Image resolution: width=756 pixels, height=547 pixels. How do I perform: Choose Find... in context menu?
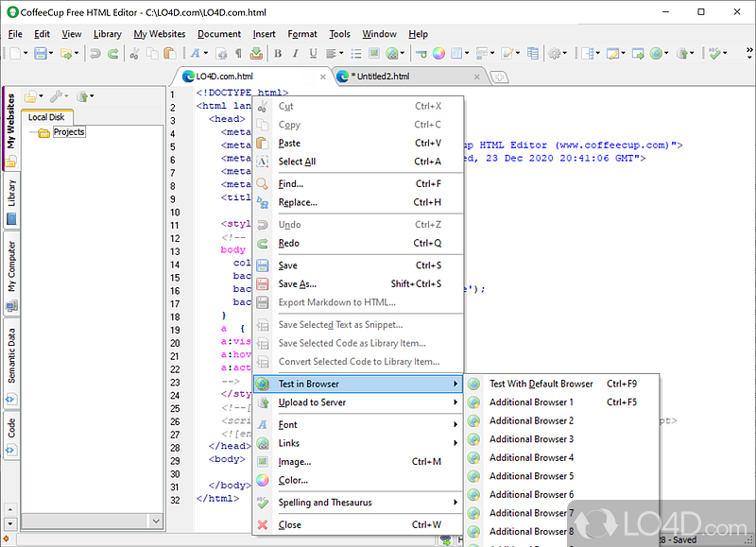tap(358, 184)
